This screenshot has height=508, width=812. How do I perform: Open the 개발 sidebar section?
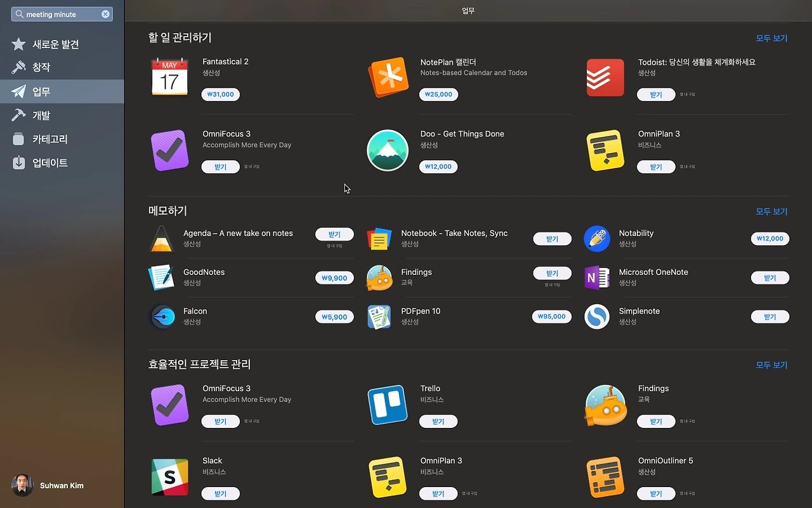click(x=62, y=115)
